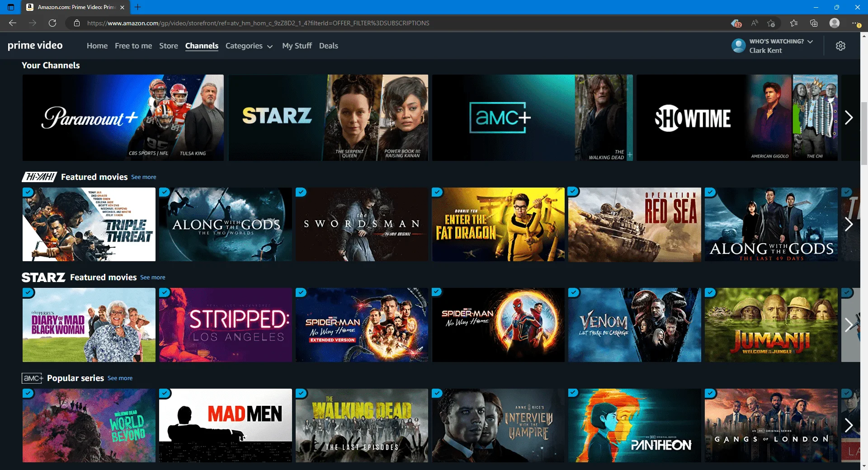Image resolution: width=868 pixels, height=470 pixels.
Task: Click scrollbar down arrow
Action: tap(864, 466)
